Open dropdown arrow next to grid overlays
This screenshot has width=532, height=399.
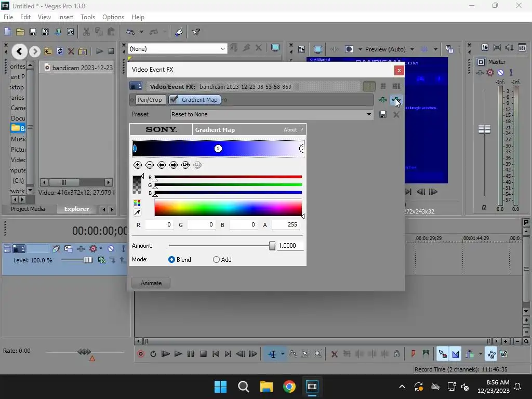[435, 49]
